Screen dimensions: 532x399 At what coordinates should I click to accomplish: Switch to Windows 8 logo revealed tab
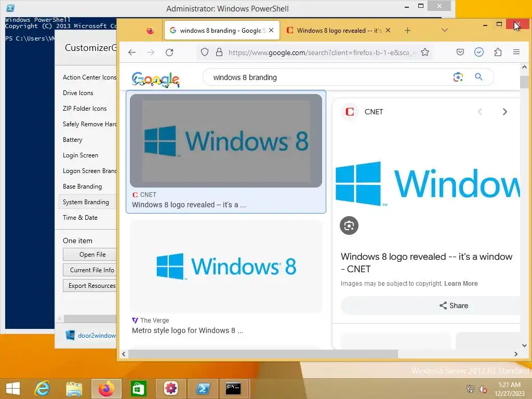339,31
